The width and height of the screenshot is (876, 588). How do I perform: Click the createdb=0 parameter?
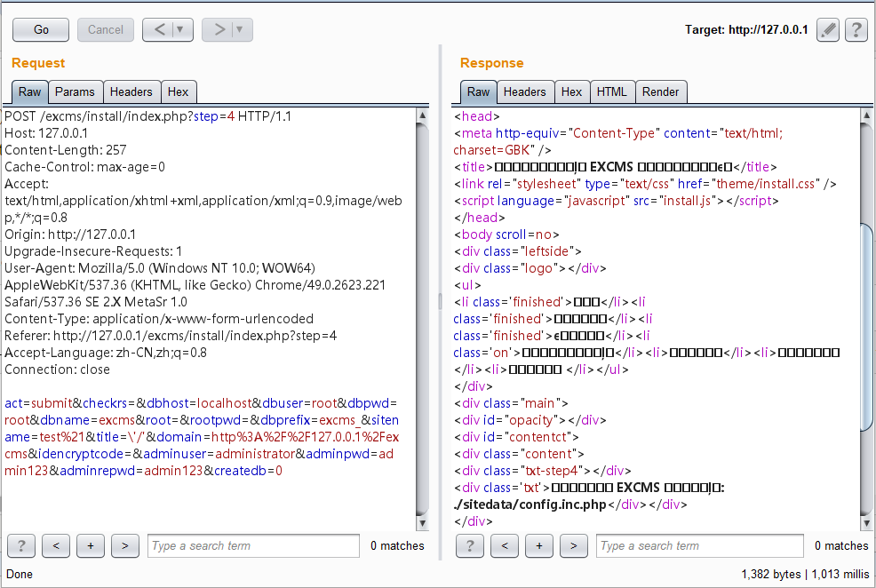click(248, 471)
